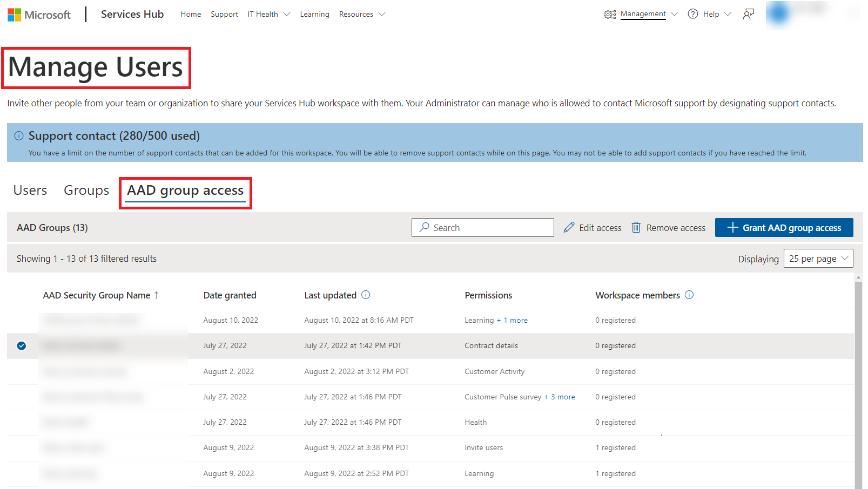Screen dimensions: 868x489
Task: Click the Microsoft logo
Action: coord(39,15)
